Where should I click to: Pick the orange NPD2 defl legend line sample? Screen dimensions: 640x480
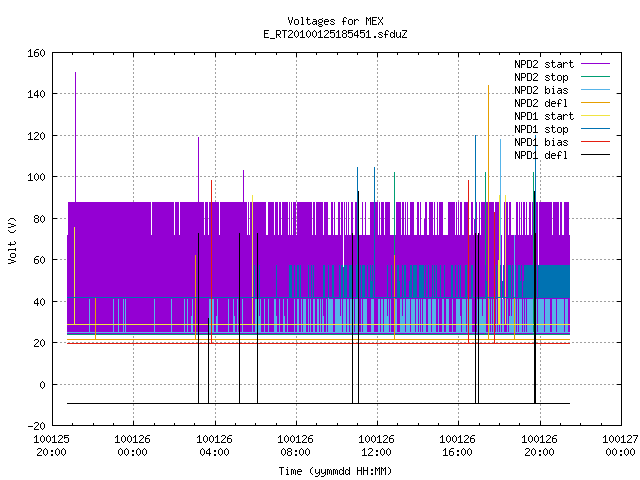click(x=595, y=103)
